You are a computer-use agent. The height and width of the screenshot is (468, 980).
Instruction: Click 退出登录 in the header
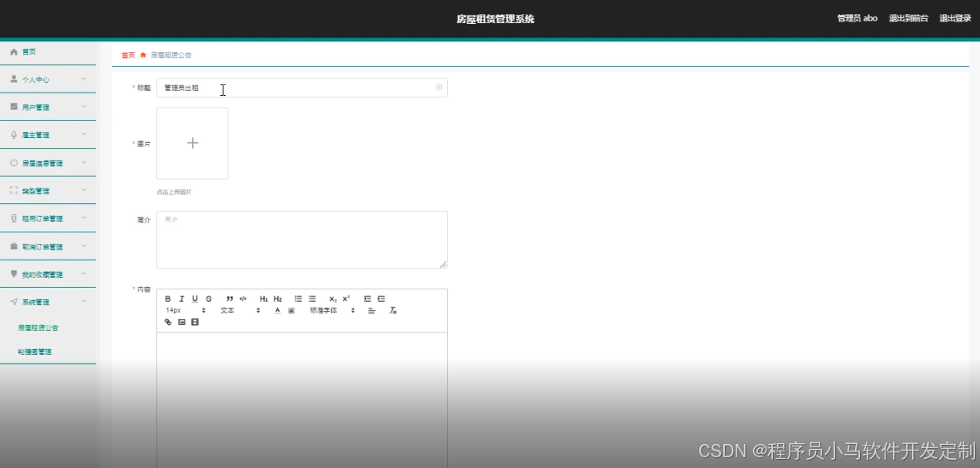(x=955, y=18)
